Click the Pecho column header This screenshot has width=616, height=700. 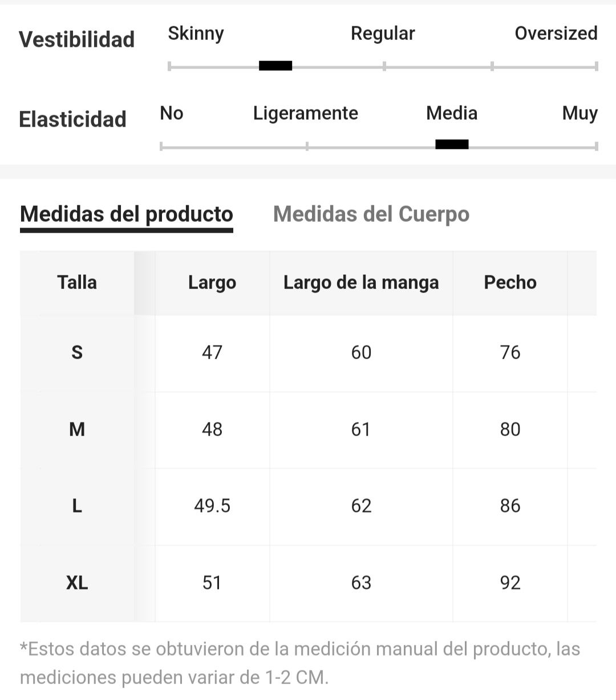(x=510, y=283)
